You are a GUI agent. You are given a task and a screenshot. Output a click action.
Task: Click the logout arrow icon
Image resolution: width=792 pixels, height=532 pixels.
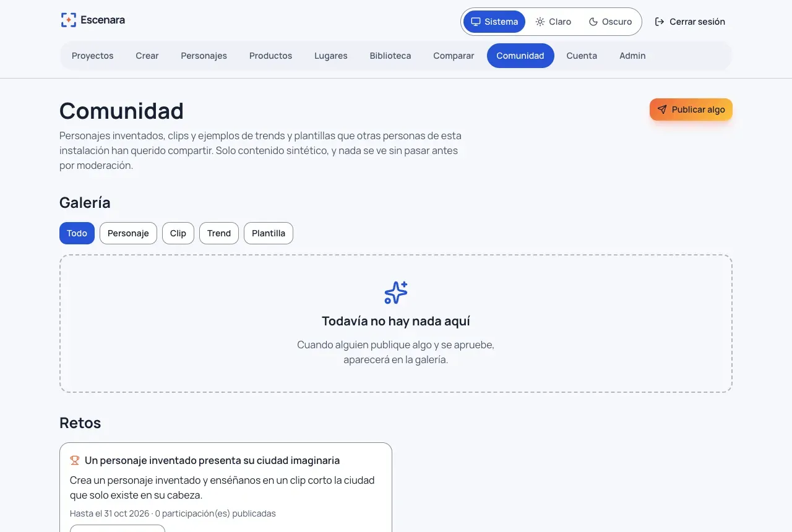coord(660,22)
